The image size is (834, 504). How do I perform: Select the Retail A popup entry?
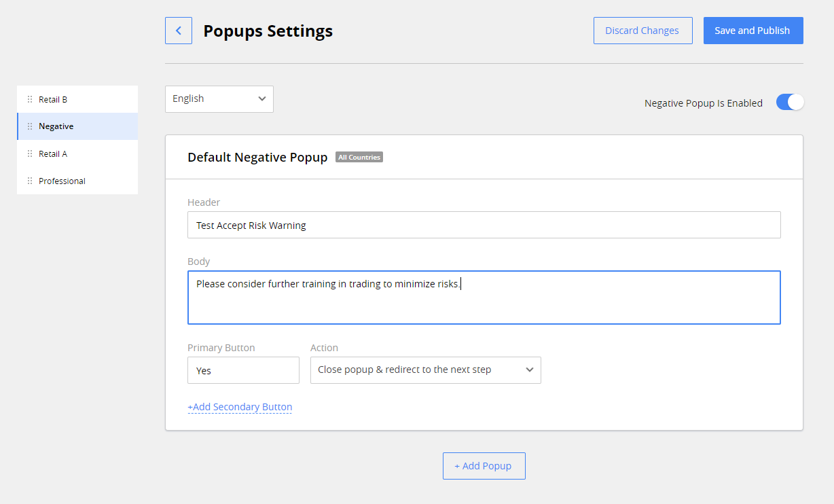point(54,154)
